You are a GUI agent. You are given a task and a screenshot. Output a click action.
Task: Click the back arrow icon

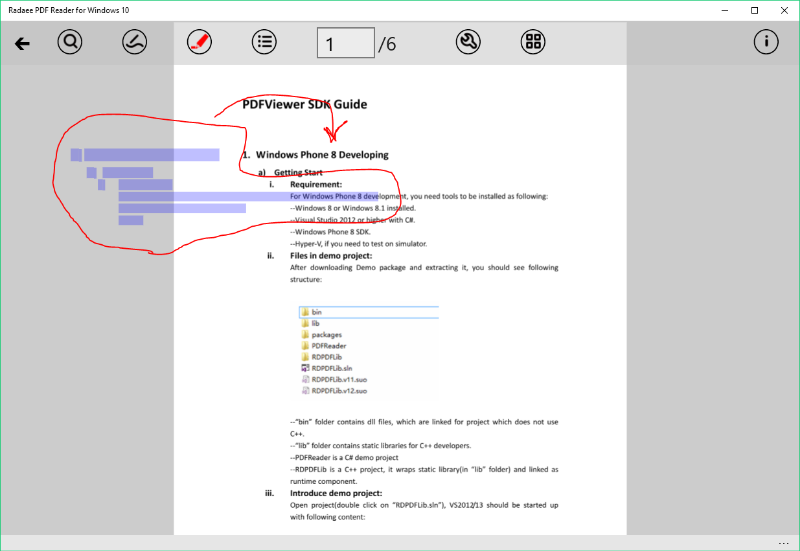22,43
